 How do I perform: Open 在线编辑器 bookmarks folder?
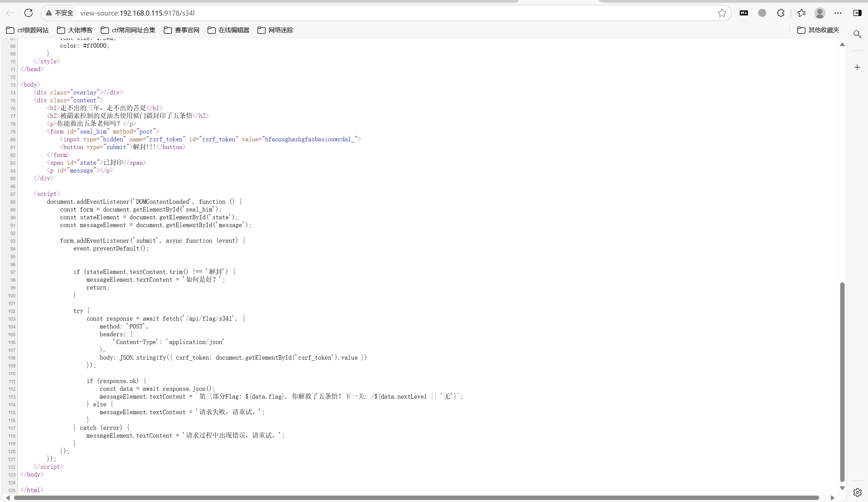(228, 30)
